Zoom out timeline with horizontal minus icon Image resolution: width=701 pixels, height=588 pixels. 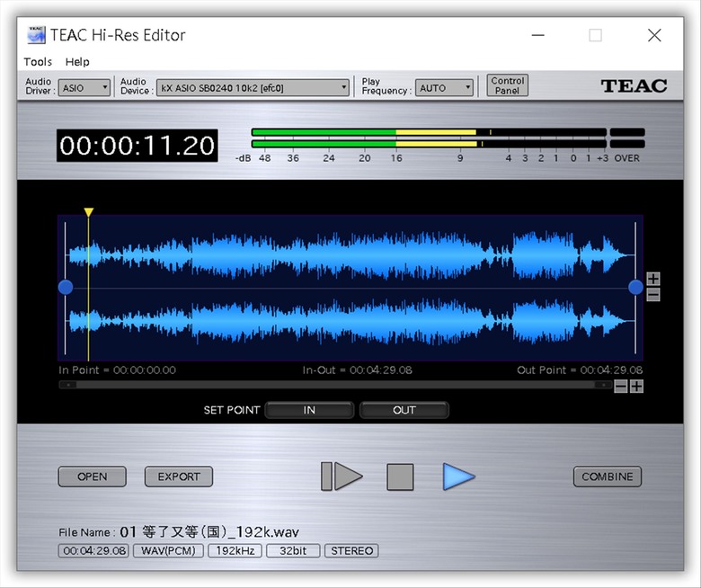(620, 386)
